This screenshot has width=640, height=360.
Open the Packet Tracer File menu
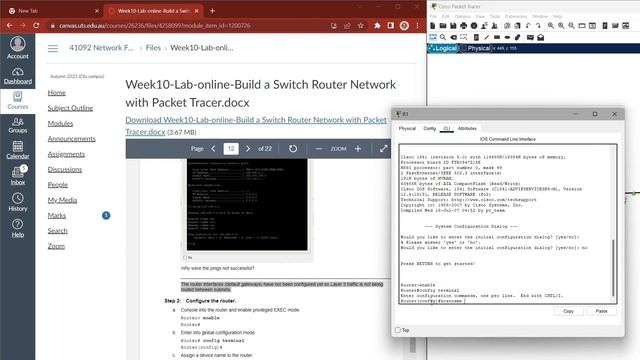433,16
